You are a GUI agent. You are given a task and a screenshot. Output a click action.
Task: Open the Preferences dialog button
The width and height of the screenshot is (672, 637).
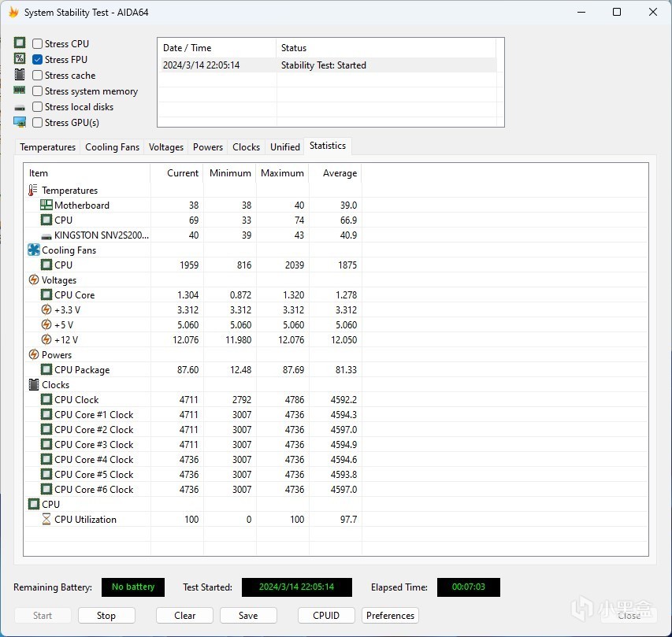pyautogui.click(x=390, y=616)
